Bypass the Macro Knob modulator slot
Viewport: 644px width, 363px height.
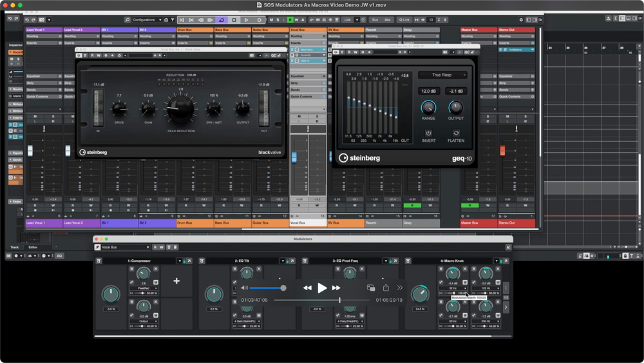(x=408, y=261)
